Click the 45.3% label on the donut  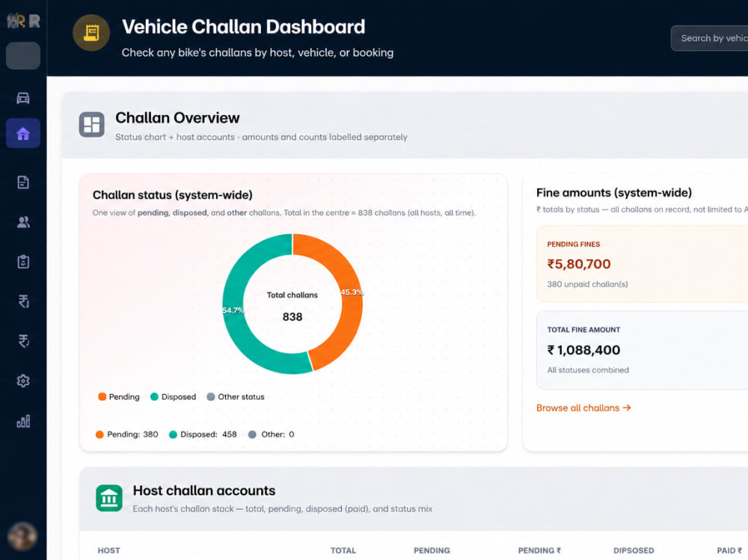352,292
